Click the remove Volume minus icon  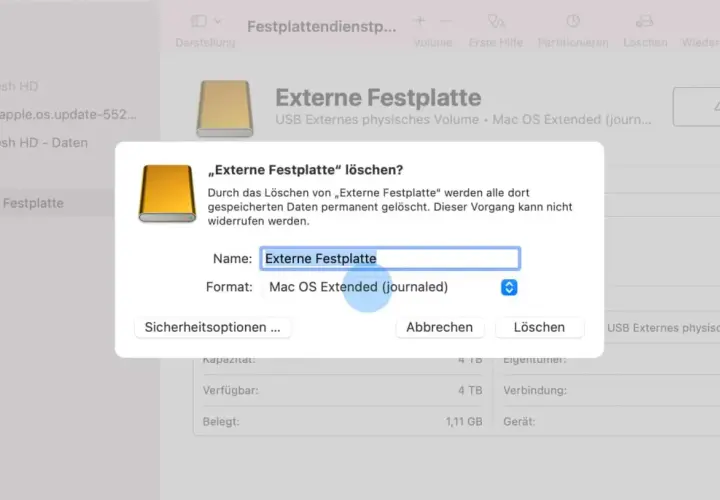tap(445, 21)
